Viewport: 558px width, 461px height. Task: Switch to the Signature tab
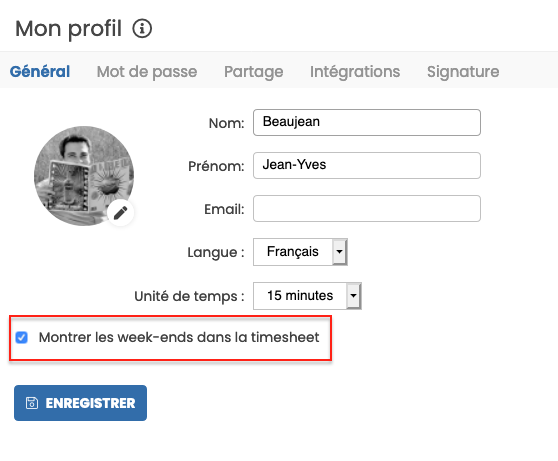[x=463, y=72]
